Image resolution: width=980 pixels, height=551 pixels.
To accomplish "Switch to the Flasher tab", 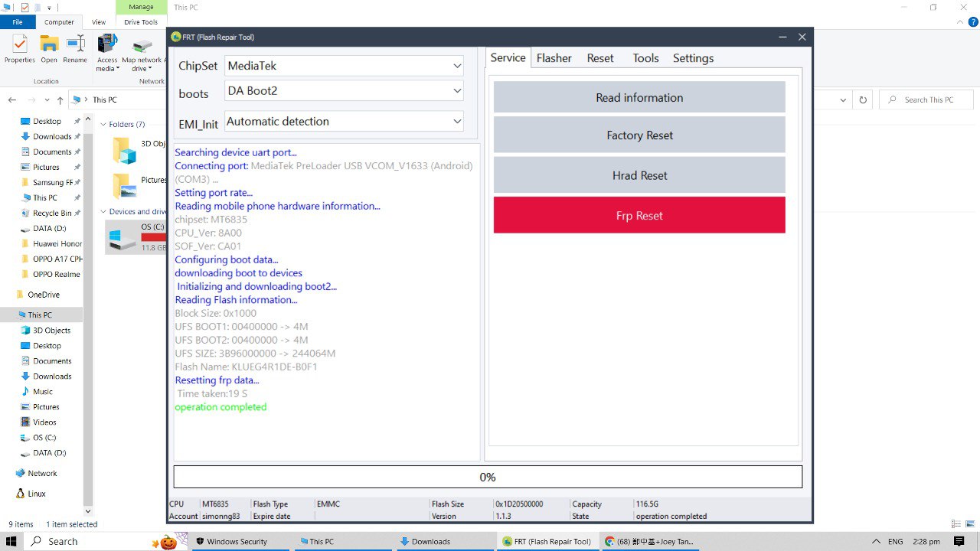I will coord(554,58).
